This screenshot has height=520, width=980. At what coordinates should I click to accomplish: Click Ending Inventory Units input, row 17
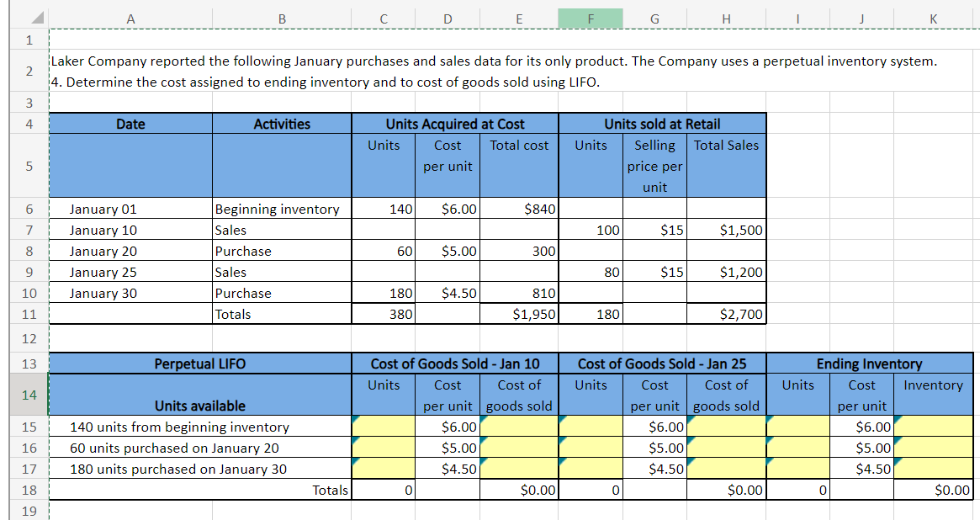pos(797,469)
